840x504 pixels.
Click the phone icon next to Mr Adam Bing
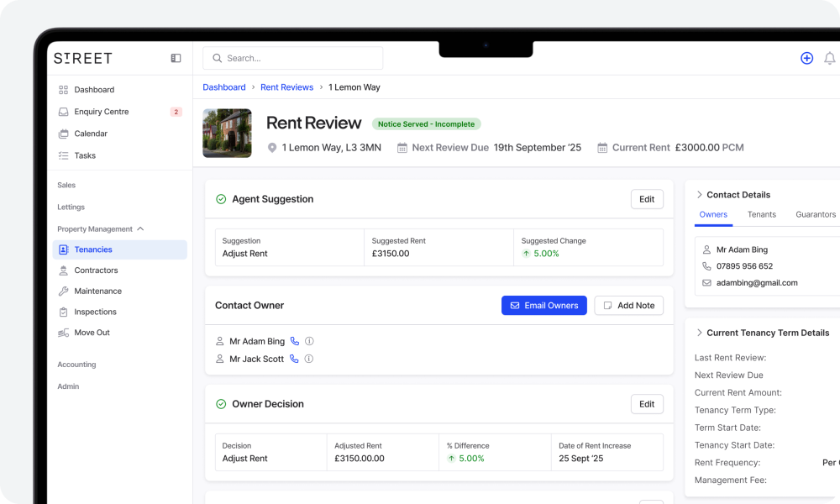point(293,341)
